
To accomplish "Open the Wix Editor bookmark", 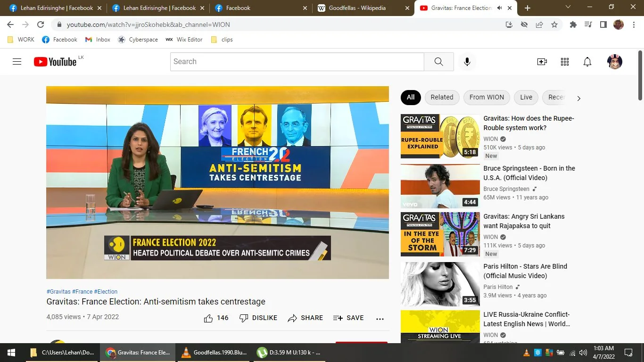I will pyautogui.click(x=184, y=40).
